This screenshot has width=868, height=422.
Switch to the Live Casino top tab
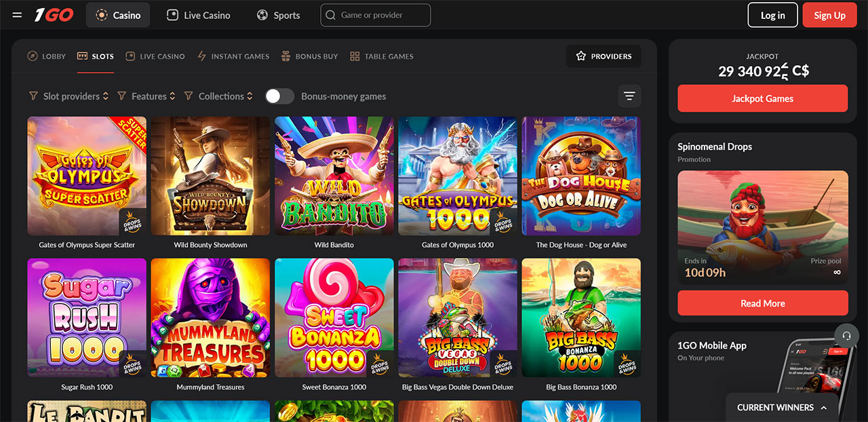[x=199, y=15]
